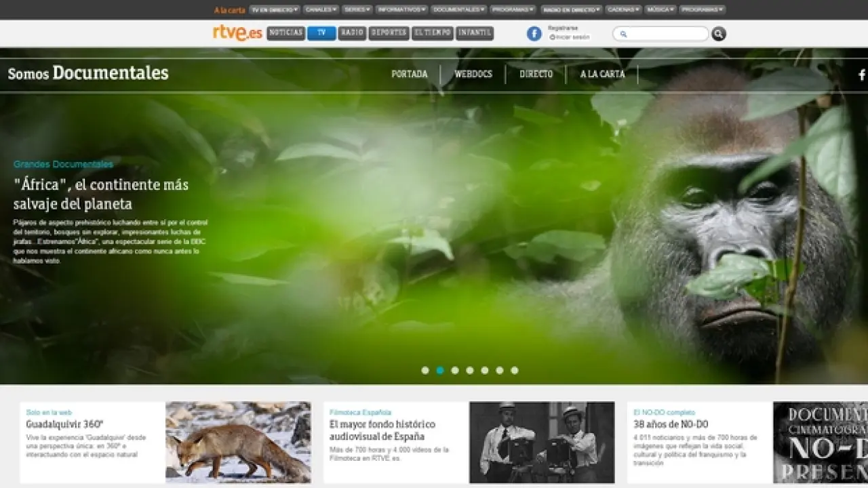Image resolution: width=868 pixels, height=488 pixels.
Task: Select the third carousel slide dot
Action: coord(455,371)
